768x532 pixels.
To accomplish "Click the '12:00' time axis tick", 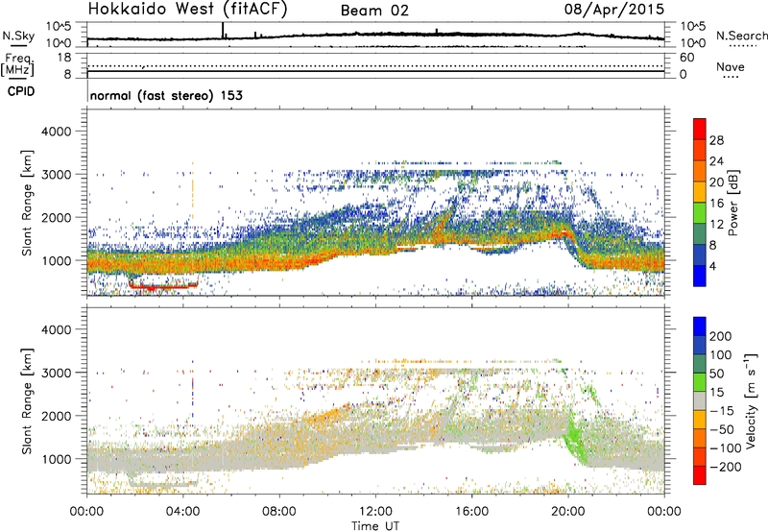I will (375, 512).
